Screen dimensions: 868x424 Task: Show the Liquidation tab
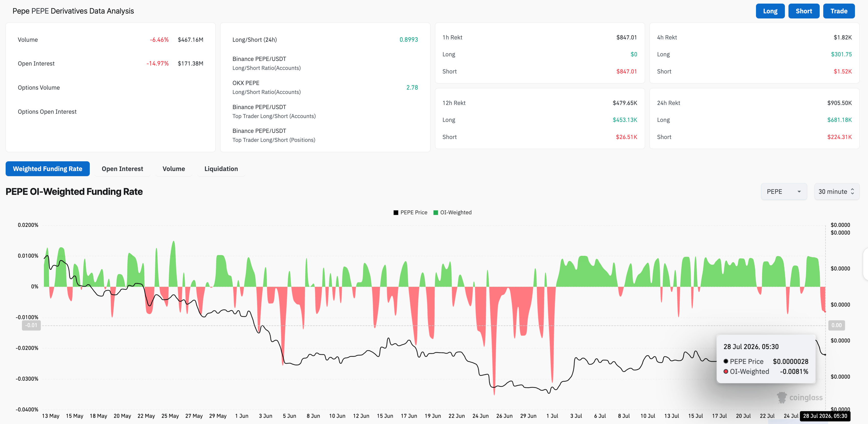221,169
